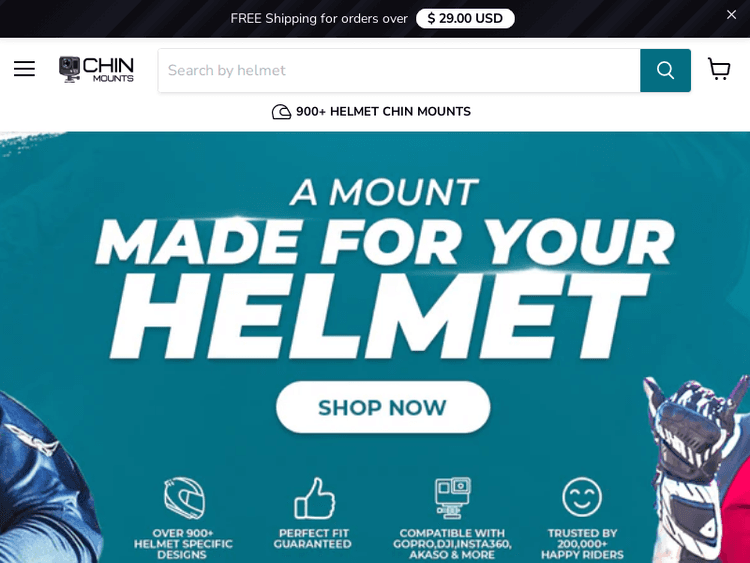Screen dimensions: 750x563
Task: Click the $29.00 USD currency pill
Action: click(x=465, y=19)
